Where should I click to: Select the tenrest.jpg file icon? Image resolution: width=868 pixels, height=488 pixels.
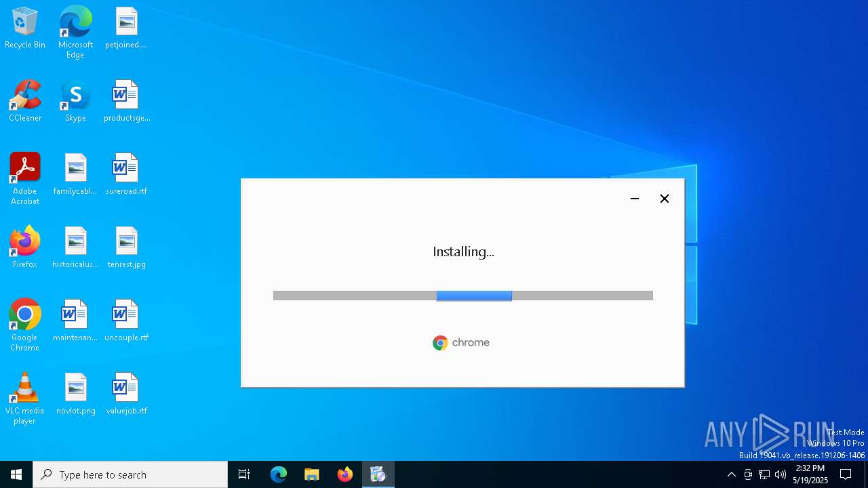point(126,248)
